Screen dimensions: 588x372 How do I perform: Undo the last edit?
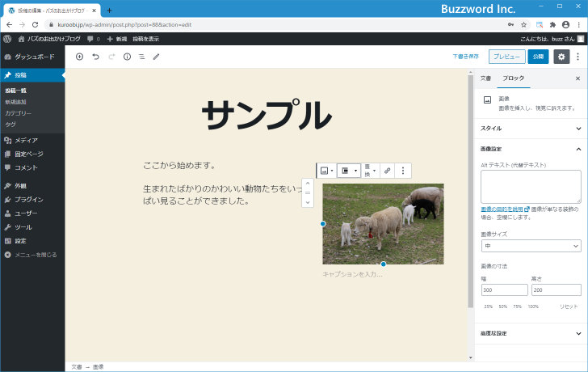95,57
